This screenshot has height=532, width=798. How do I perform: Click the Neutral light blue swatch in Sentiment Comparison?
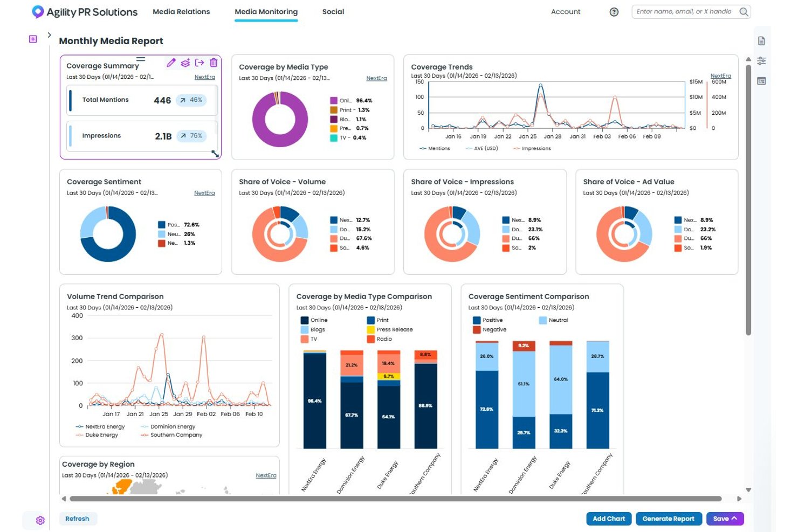543,320
